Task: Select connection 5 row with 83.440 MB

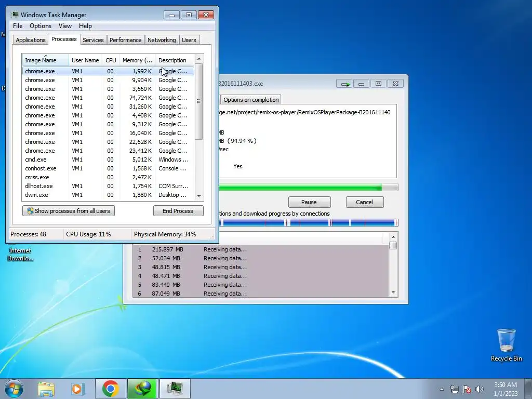Action: coord(261,285)
